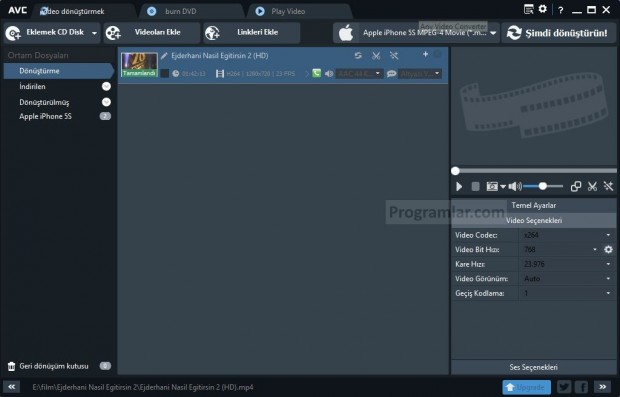Play the preview video
Viewport: 620px width, 397px height.
459,186
